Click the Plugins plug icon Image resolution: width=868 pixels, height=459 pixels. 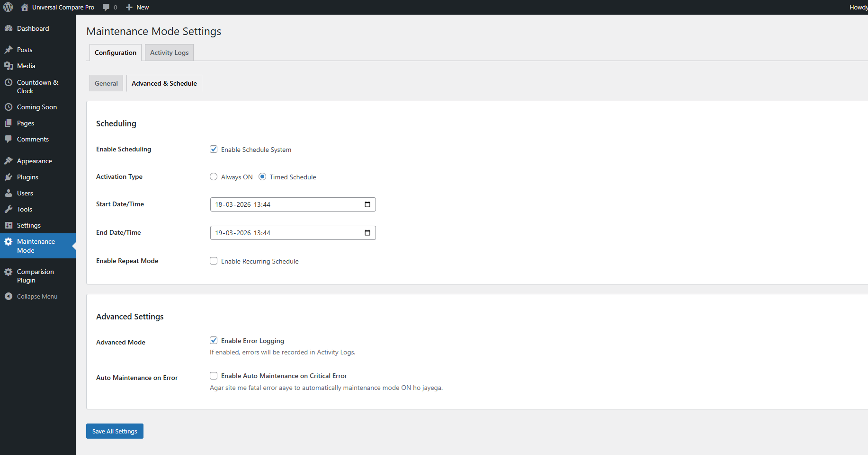[x=9, y=177]
